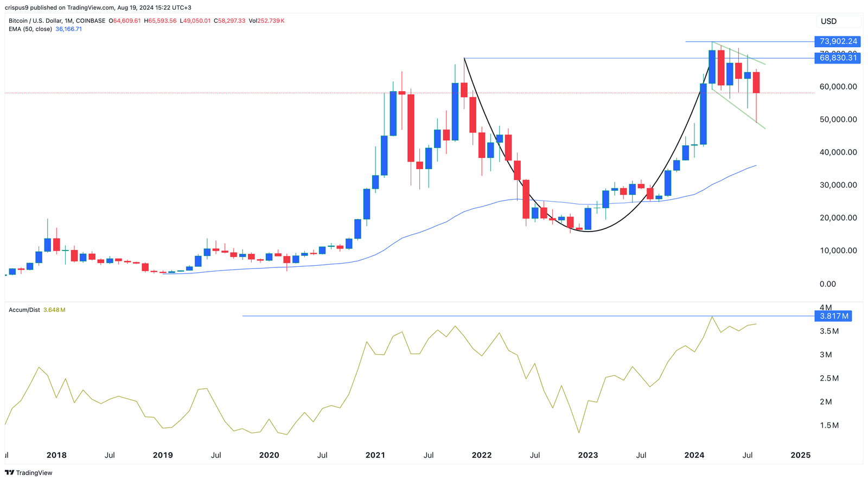Click the EMA value 36,166.71
This screenshot has height=481, width=868.
[69, 29]
